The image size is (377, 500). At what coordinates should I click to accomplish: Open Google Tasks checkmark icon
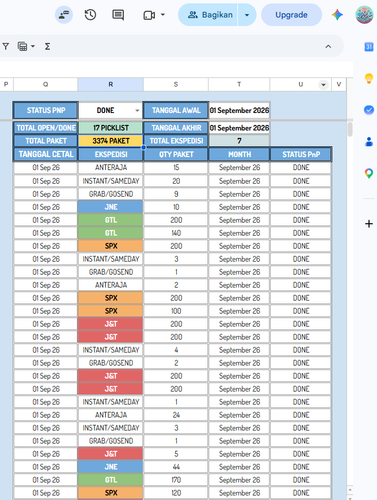coord(369,110)
